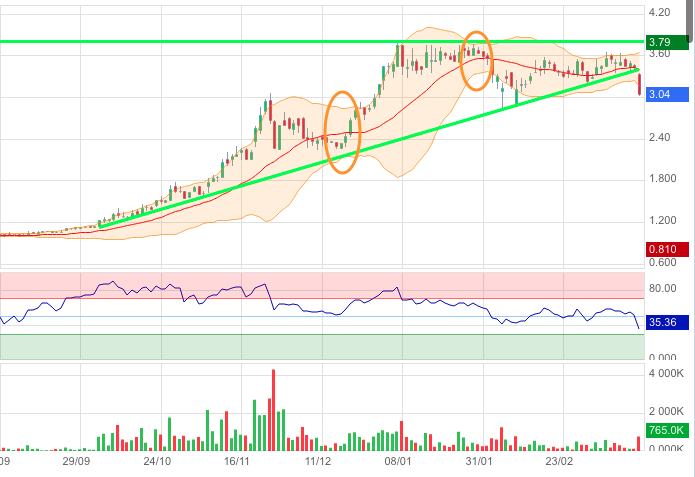Click the 31/01 date label
This screenshot has width=695, height=477.
tap(479, 461)
